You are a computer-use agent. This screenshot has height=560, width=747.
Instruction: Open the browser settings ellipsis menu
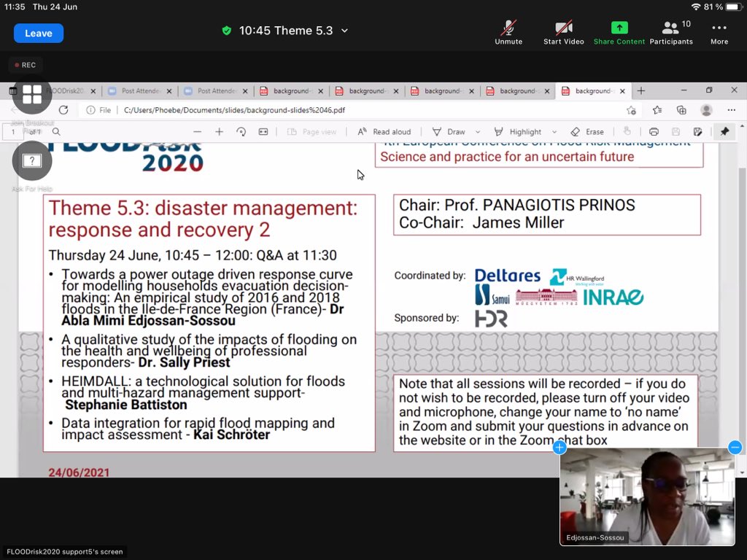(731, 110)
